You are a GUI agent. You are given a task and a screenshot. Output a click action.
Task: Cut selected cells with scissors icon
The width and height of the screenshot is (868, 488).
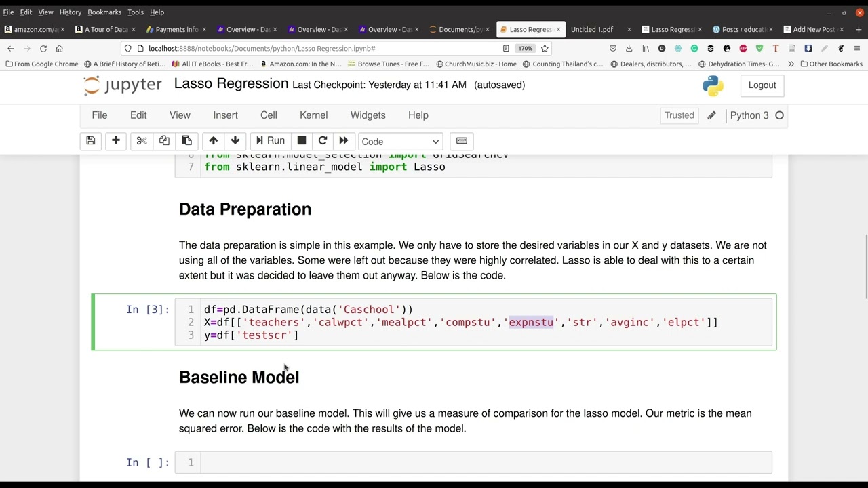tap(142, 141)
